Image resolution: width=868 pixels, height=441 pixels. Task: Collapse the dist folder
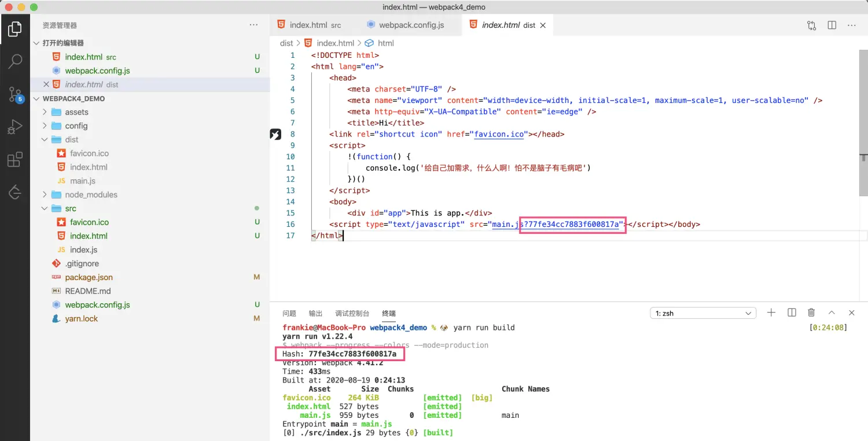click(x=72, y=139)
